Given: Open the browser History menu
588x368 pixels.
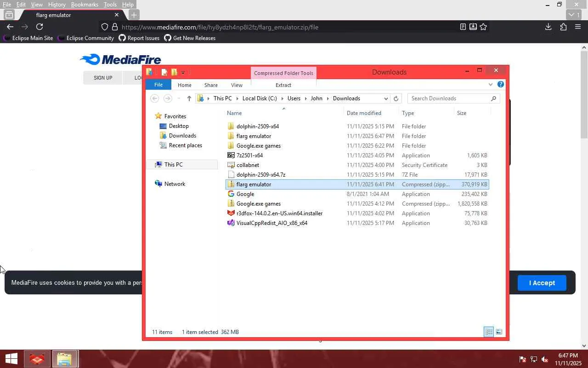Looking at the screenshot, I should pyautogui.click(x=57, y=5).
